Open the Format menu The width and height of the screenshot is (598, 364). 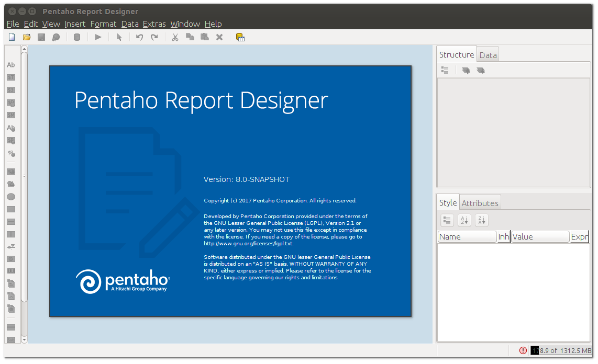103,24
